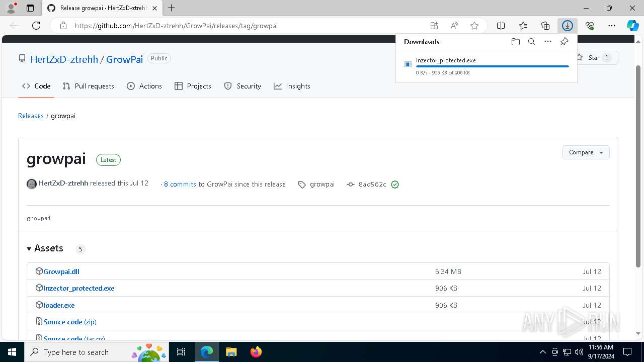Open Browser essentials icon
The height and width of the screenshot is (362, 644).
590,26
